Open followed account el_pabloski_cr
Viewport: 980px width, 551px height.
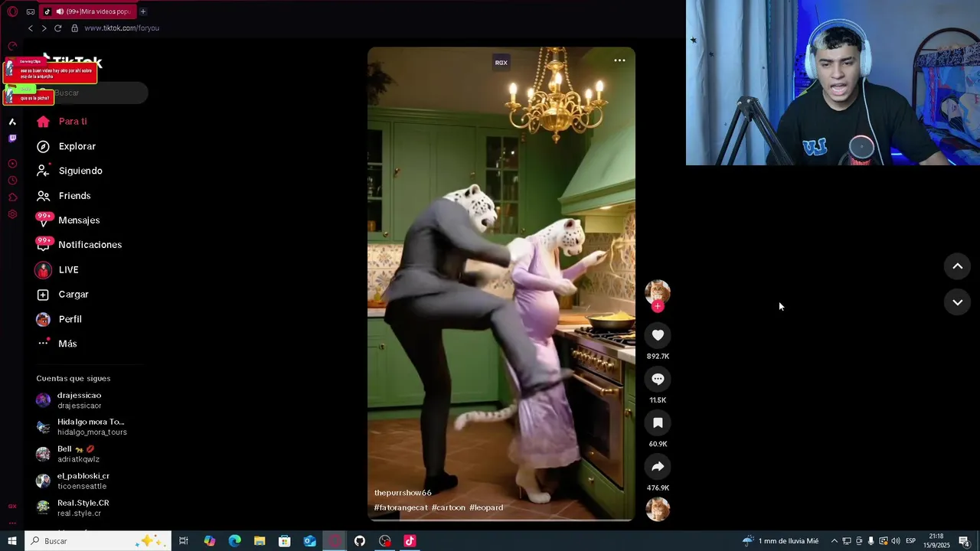(x=73, y=481)
